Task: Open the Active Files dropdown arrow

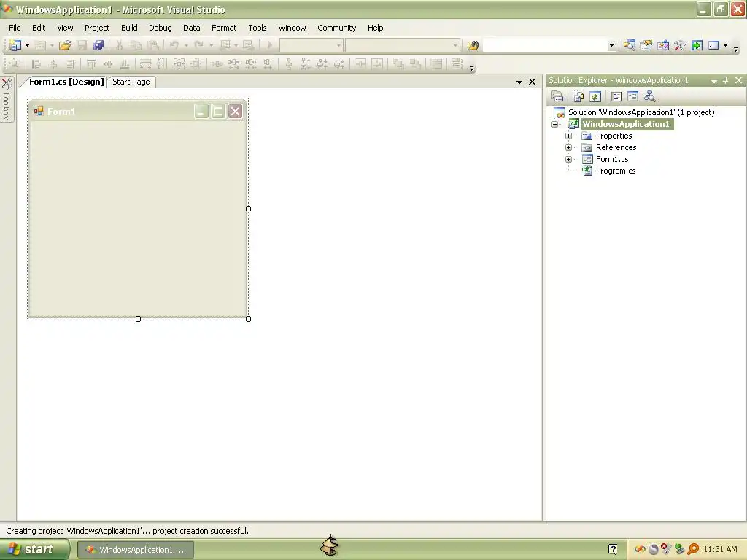Action: (519, 82)
